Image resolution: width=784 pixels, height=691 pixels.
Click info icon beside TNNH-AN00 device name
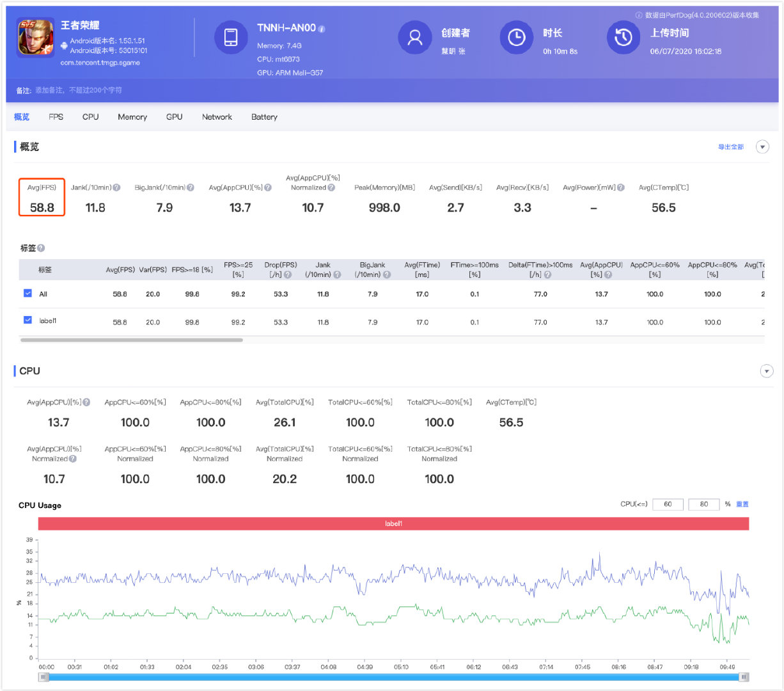(322, 29)
